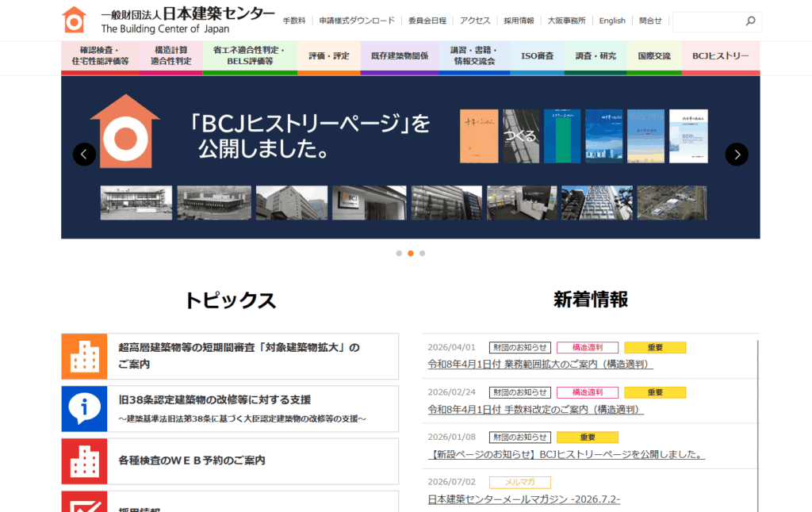Screen dimensions: 812x512
Task: Click メルマガ tag on 2026/07/02 news
Action: 520,483
